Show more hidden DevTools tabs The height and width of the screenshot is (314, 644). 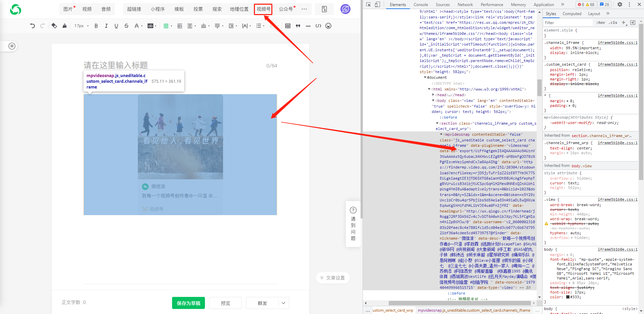tap(562, 4)
